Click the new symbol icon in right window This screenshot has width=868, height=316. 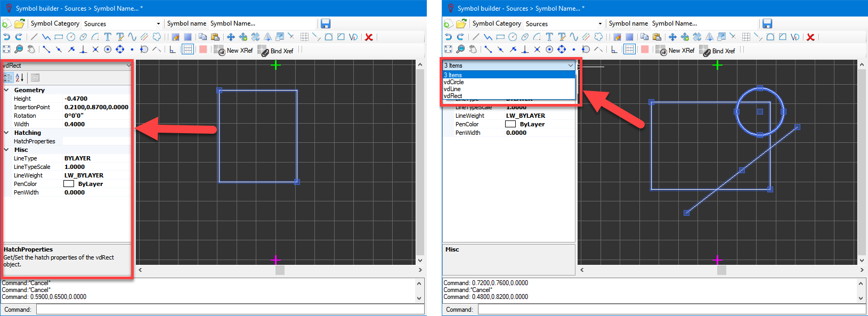click(x=448, y=23)
